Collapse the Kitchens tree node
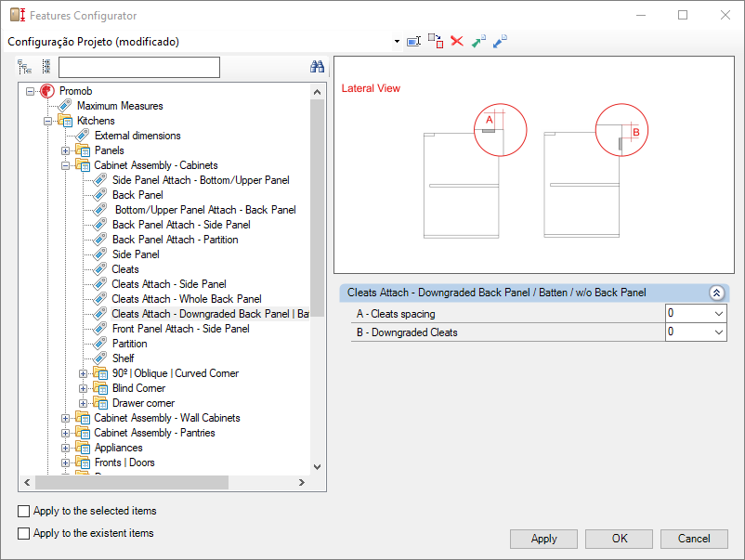 coord(47,121)
